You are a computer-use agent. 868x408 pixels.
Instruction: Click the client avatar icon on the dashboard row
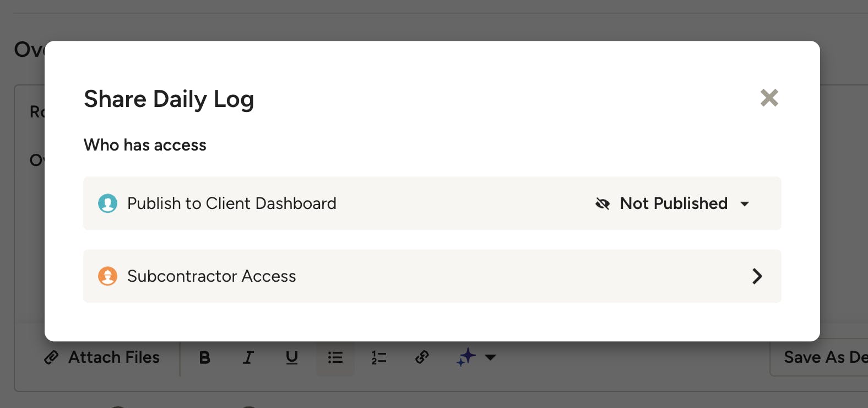(x=108, y=203)
